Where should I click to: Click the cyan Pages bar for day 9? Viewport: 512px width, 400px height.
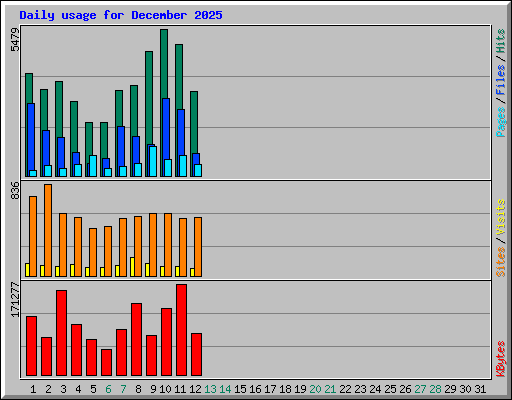tap(153, 161)
